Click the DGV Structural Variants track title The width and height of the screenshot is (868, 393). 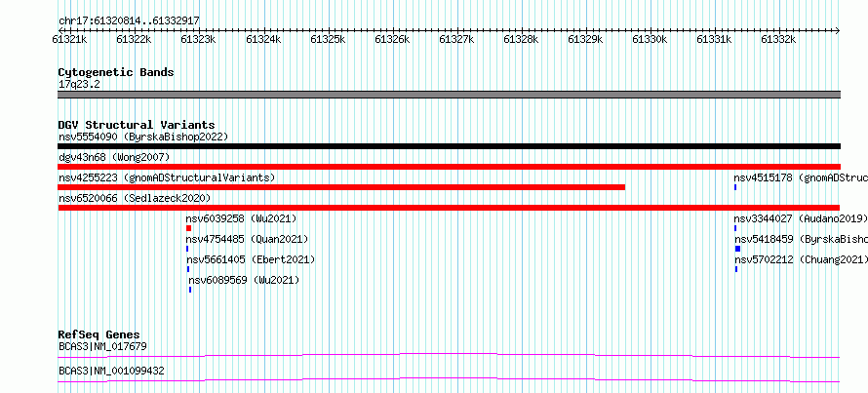137,125
